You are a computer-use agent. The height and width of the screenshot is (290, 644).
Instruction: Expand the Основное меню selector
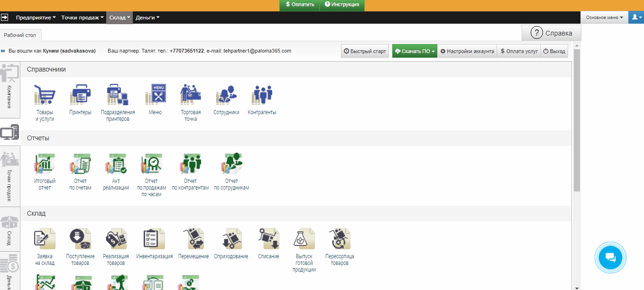[x=604, y=18]
